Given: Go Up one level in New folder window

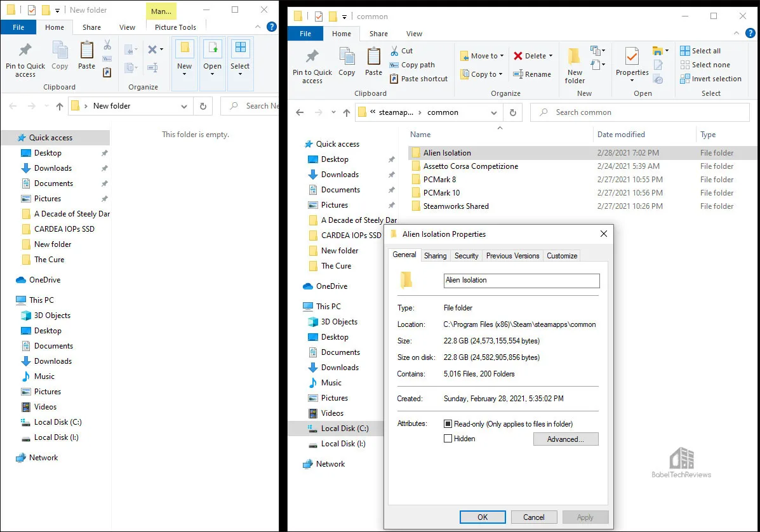Looking at the screenshot, I should (60, 106).
